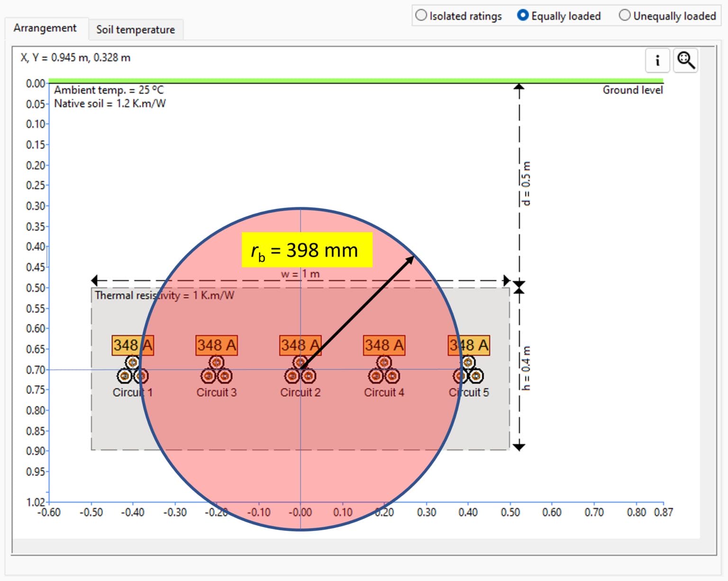Select the magnifier zoom tool

(x=686, y=60)
